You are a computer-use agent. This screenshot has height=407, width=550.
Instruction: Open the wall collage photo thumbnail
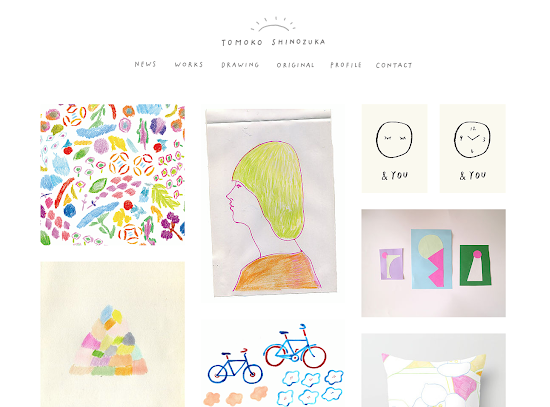pos(434,263)
